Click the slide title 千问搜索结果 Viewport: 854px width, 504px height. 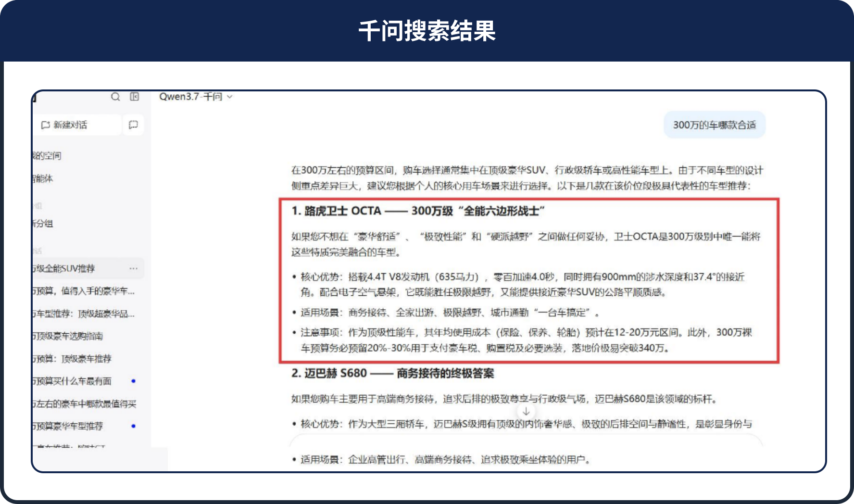pyautogui.click(x=427, y=31)
